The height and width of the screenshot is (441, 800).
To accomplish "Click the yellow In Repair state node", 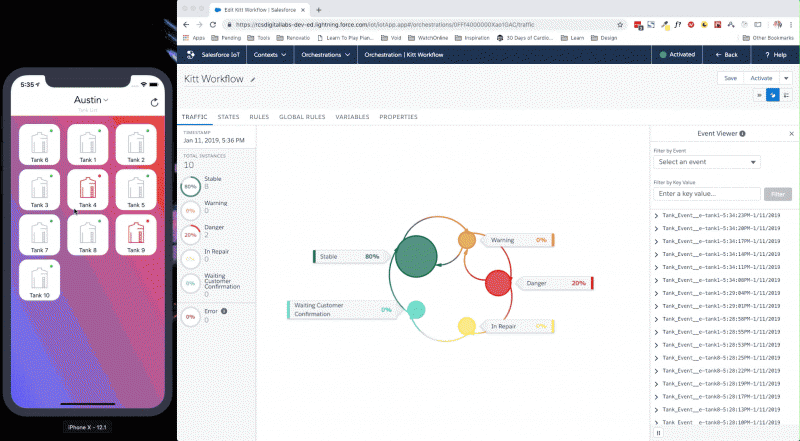I will click(466, 326).
